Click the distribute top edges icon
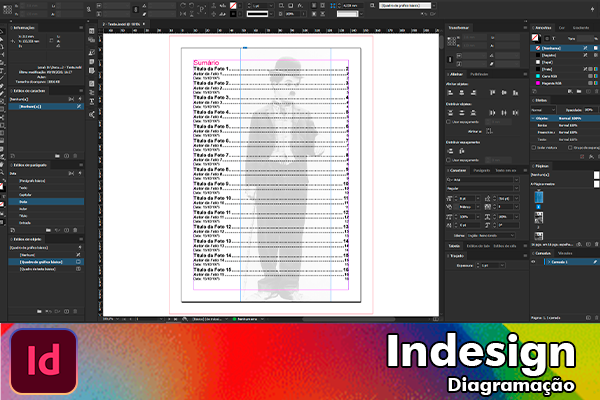The width and height of the screenshot is (600, 400). (x=450, y=113)
